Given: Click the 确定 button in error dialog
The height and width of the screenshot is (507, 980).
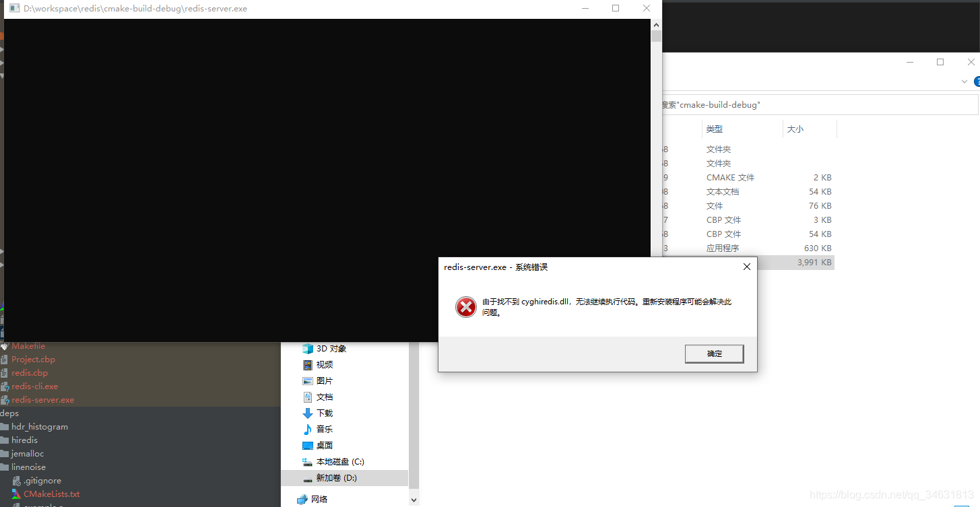Looking at the screenshot, I should point(714,354).
